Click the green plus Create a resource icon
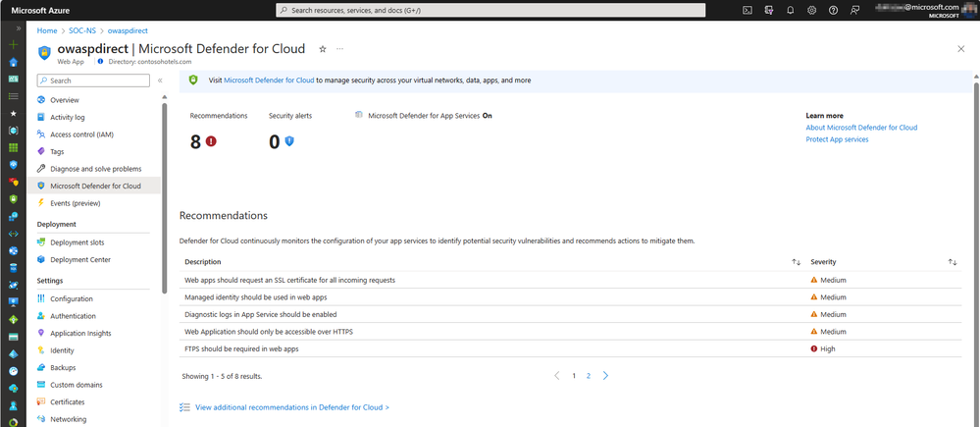The width and height of the screenshot is (980, 427). [x=13, y=45]
